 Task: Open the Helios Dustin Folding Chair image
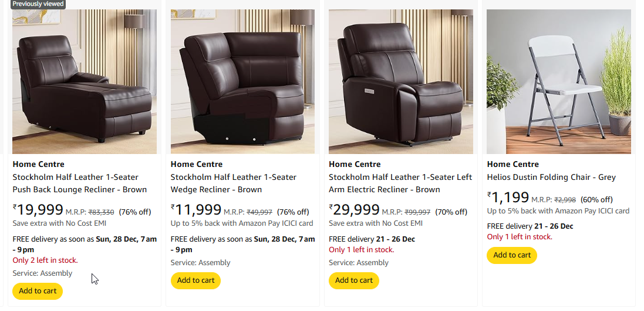coord(559,82)
